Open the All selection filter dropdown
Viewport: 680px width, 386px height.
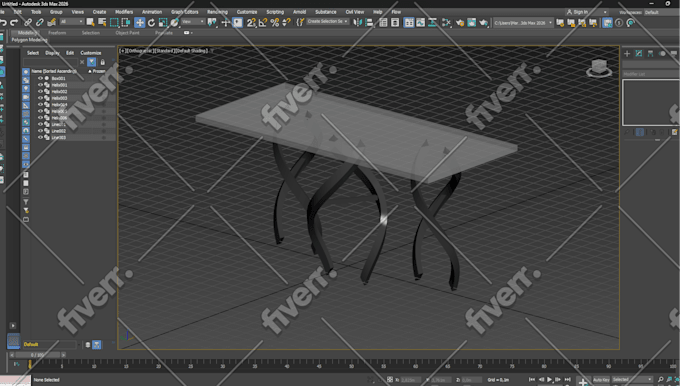72,22
